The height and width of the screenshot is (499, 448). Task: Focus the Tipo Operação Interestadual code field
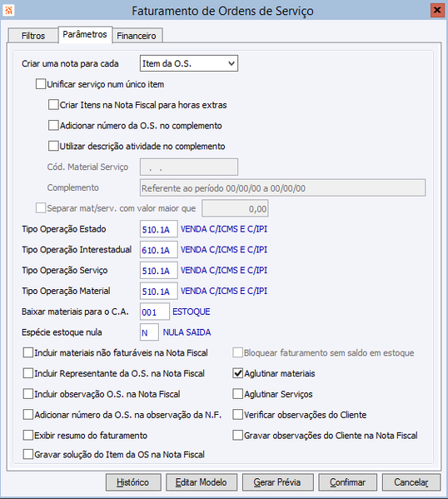[x=159, y=250]
